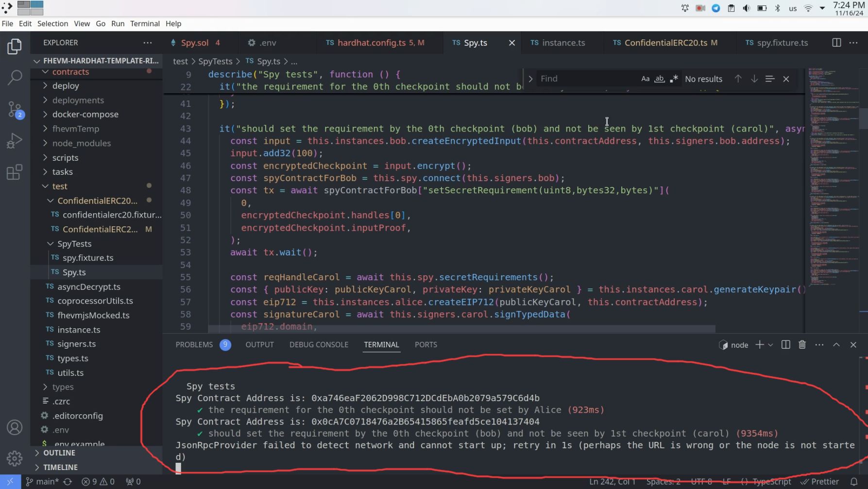This screenshot has height=489, width=868.
Task: Close the Spy.ts editor tab
Action: tap(512, 43)
